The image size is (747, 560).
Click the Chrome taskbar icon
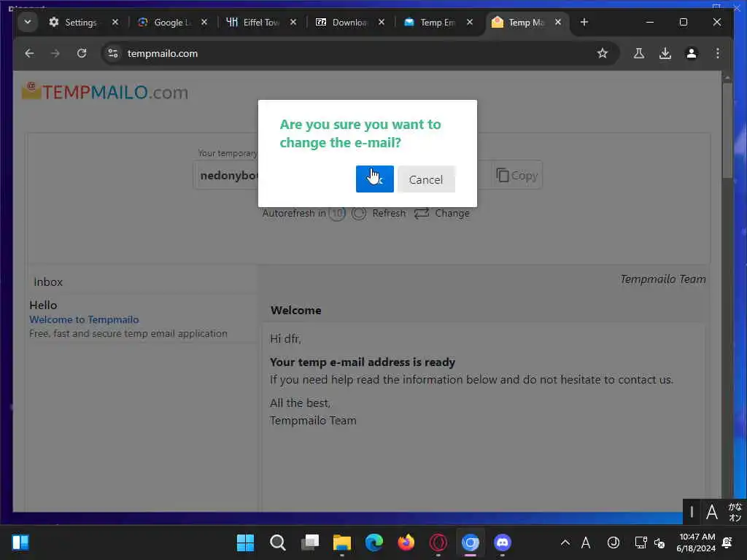pos(471,542)
